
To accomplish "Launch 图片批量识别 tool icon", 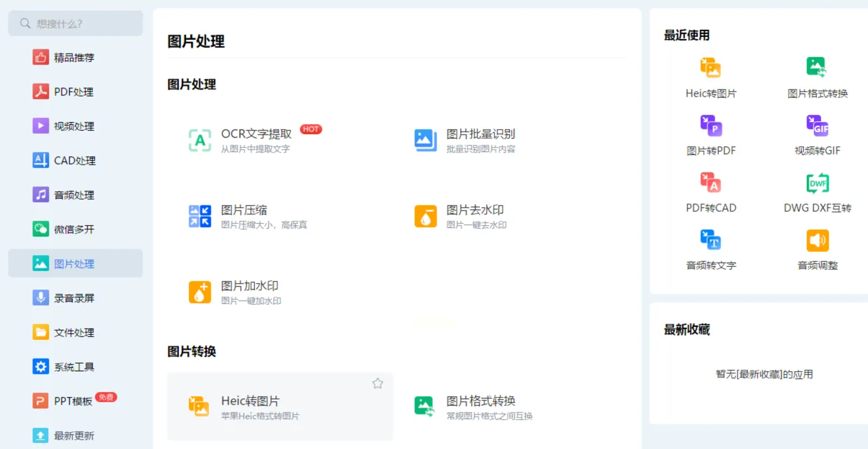I will click(x=425, y=140).
